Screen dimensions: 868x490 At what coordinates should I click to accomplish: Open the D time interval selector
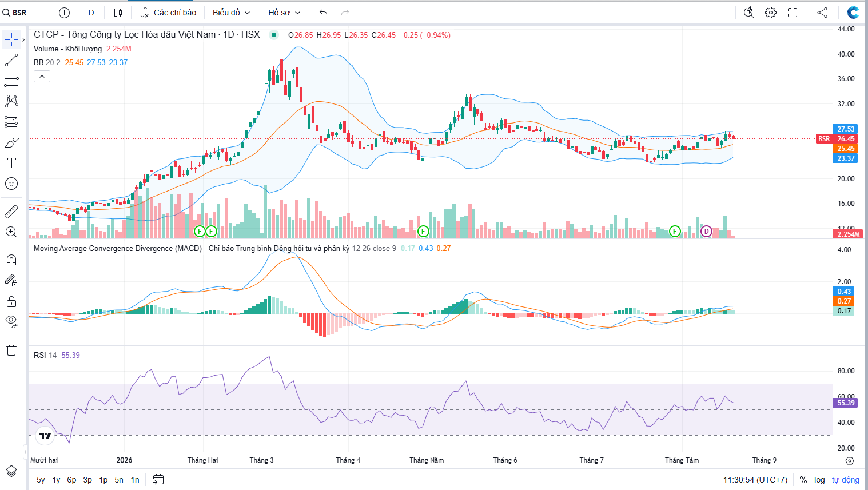(x=91, y=13)
